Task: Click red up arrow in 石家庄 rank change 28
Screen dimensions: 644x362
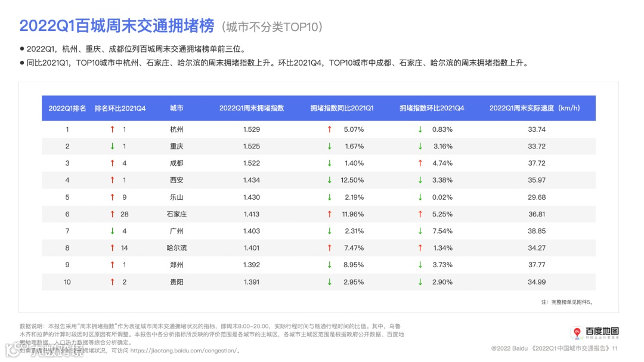Action: click(x=112, y=214)
